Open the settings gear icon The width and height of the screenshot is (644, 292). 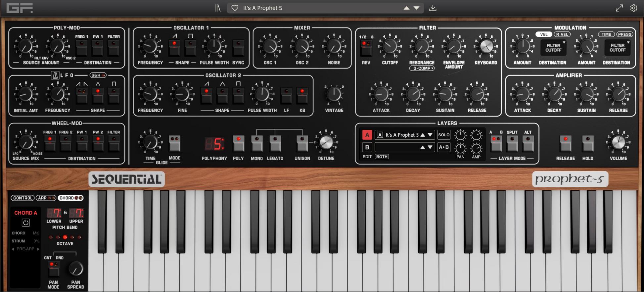click(x=633, y=8)
